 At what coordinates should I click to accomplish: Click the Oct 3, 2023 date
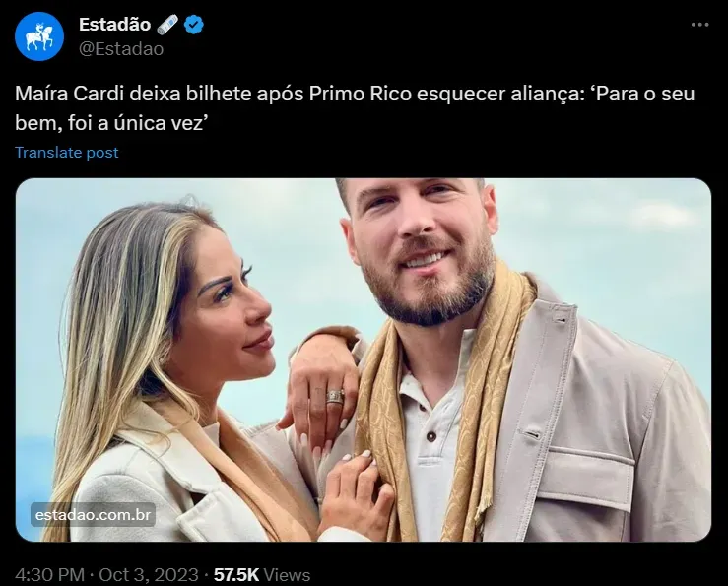[149, 575]
